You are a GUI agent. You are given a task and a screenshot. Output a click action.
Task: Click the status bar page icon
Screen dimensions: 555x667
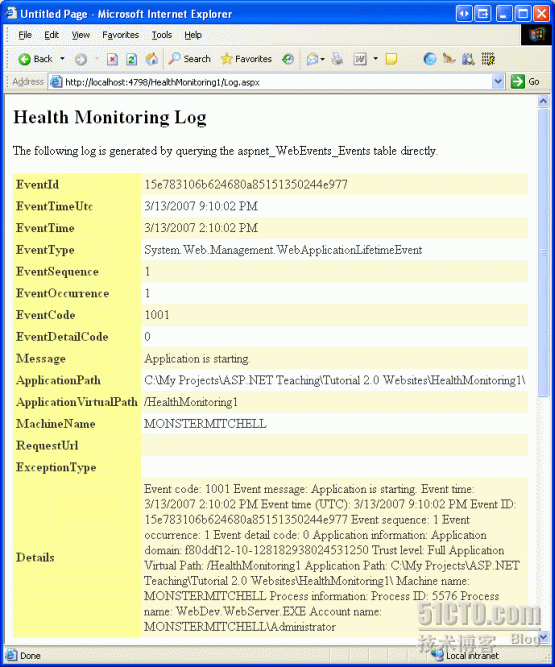point(11,655)
